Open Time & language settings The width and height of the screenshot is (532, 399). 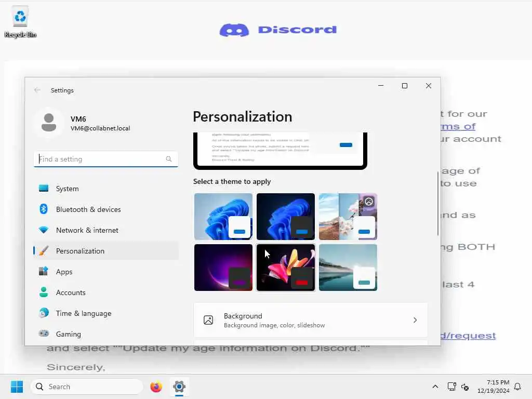(x=106, y=313)
